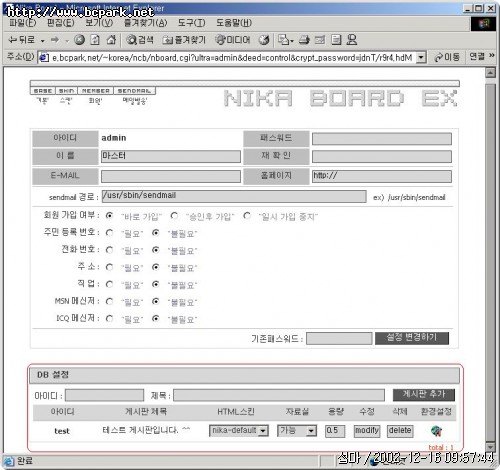Focus the 기존패스워드 input field

[x=339, y=338]
